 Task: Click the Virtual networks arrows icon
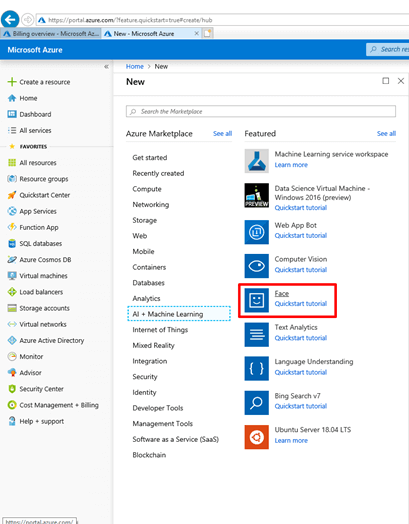pyautogui.click(x=12, y=324)
